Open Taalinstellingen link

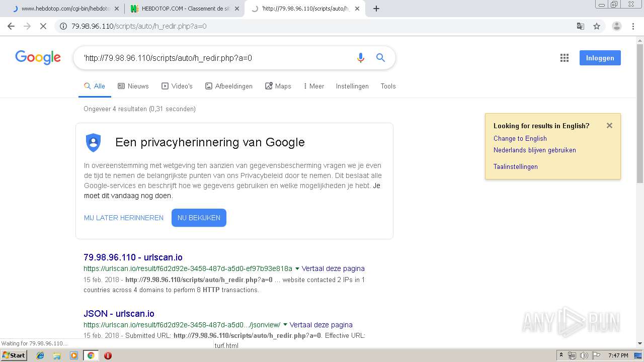pos(515,166)
